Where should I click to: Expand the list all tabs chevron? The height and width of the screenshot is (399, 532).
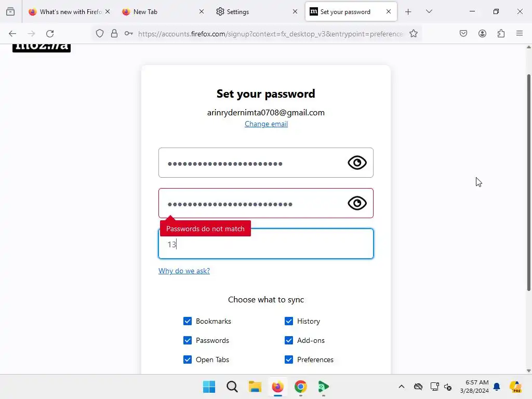coord(429,11)
